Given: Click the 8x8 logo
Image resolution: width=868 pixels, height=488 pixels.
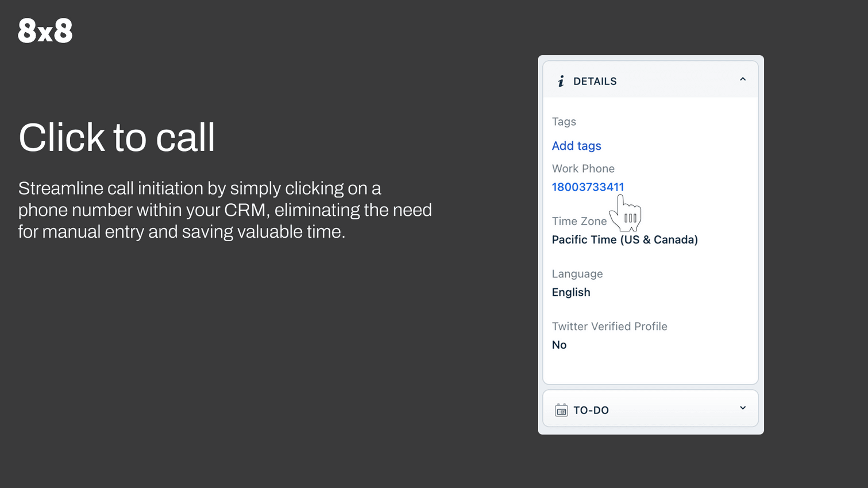Looking at the screenshot, I should (x=45, y=30).
